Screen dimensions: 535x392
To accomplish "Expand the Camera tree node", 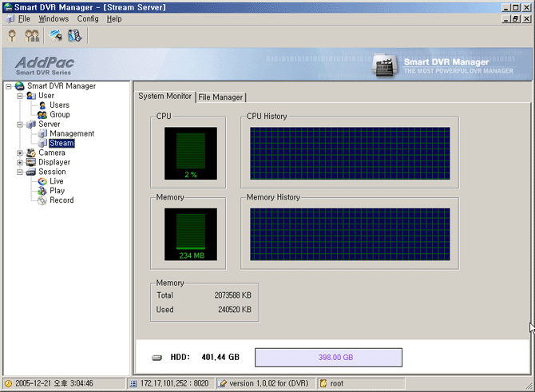I will coord(20,152).
